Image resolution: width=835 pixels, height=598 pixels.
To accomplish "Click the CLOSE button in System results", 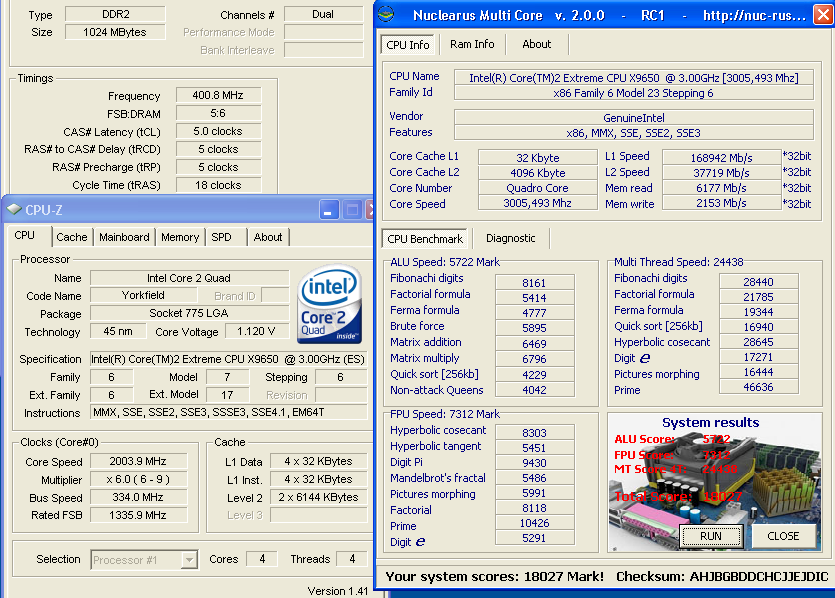I will point(783,536).
